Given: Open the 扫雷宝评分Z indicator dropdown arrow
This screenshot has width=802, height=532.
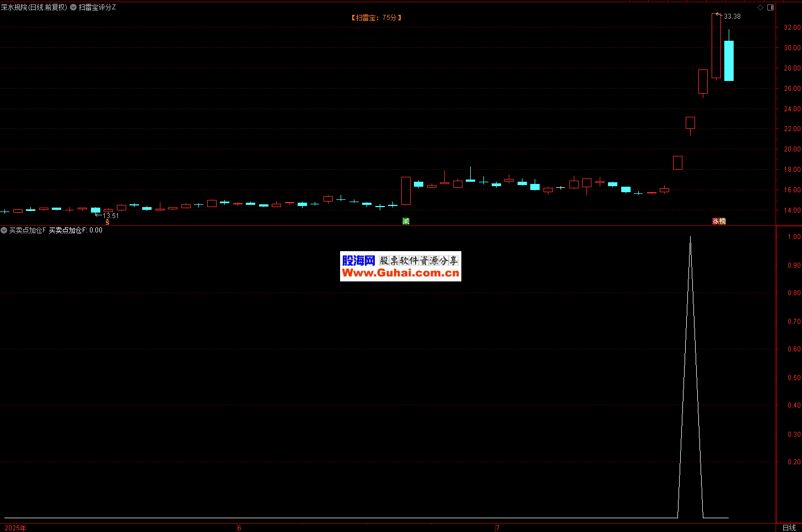Looking at the screenshot, I should 73,7.
